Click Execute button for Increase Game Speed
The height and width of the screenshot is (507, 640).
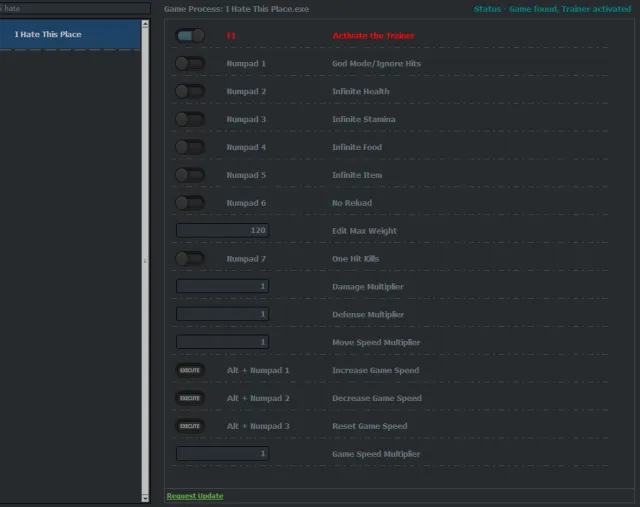pos(190,370)
